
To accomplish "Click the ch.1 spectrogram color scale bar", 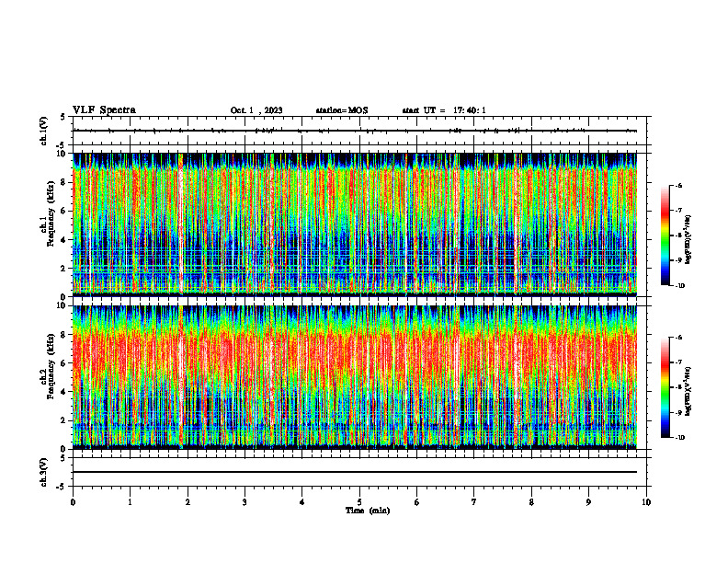I will click(x=665, y=236).
